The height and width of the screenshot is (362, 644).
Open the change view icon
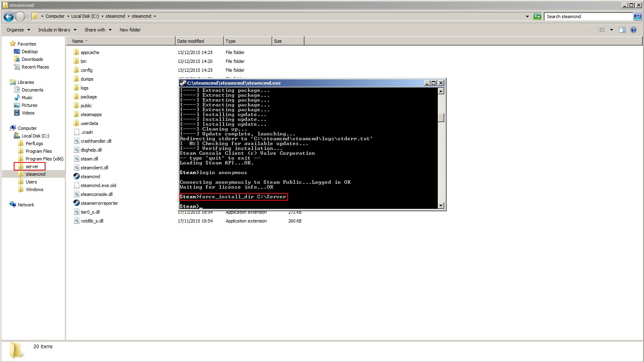tap(602, 30)
